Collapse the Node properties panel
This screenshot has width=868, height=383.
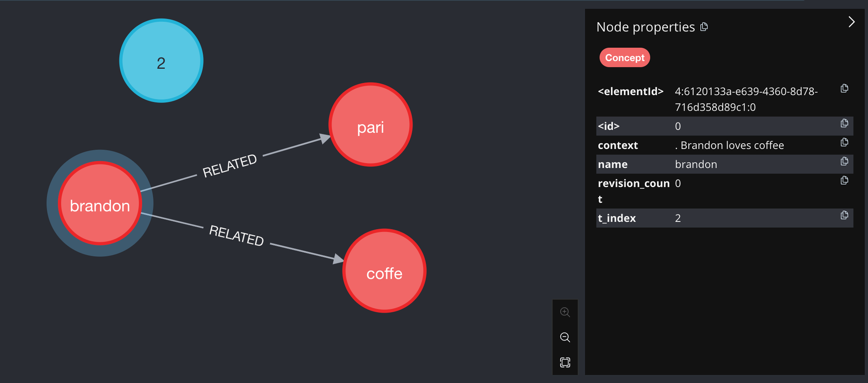(852, 22)
